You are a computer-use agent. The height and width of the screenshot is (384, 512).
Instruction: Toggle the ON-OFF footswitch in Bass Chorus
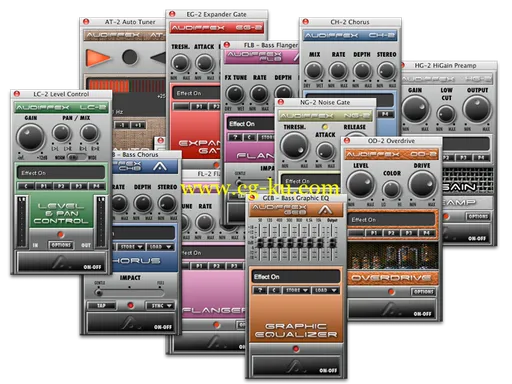(x=131, y=322)
